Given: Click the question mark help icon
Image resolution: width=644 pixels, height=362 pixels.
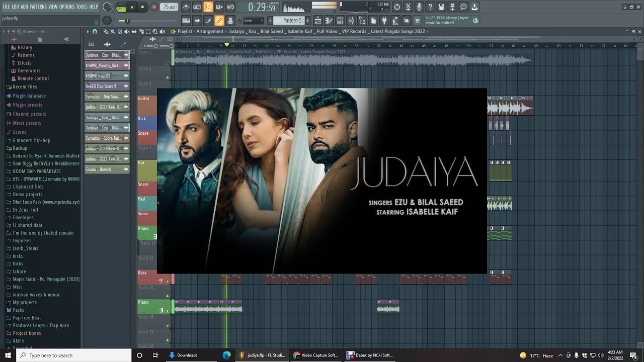Looking at the screenshot, I should click(430, 7).
